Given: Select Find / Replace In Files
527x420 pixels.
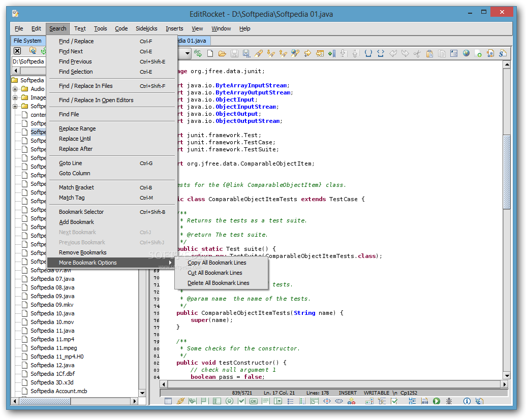Looking at the screenshot, I should point(112,86).
